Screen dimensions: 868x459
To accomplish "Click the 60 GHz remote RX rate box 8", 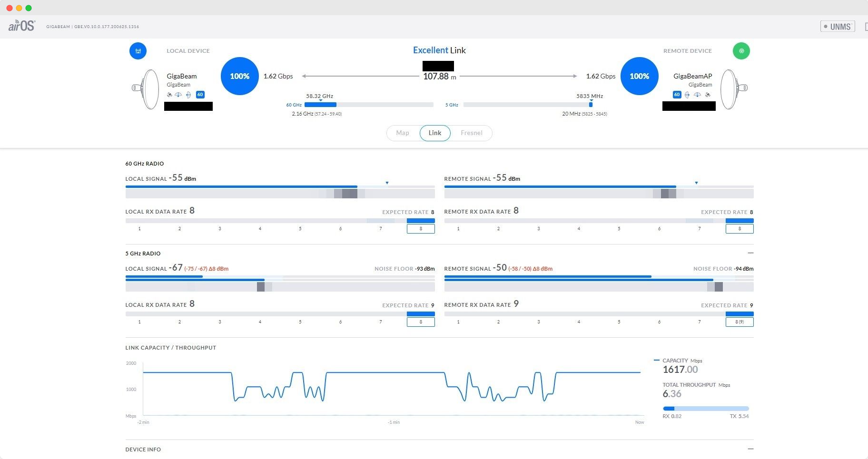I will coord(740,229).
